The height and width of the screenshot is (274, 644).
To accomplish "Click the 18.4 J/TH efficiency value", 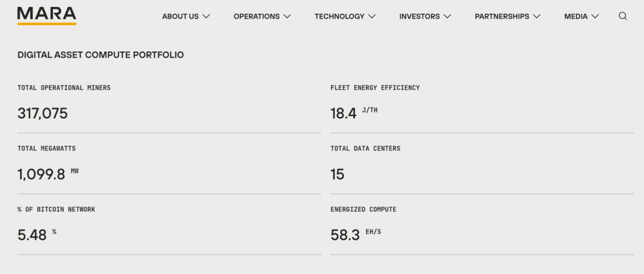I will tap(354, 113).
